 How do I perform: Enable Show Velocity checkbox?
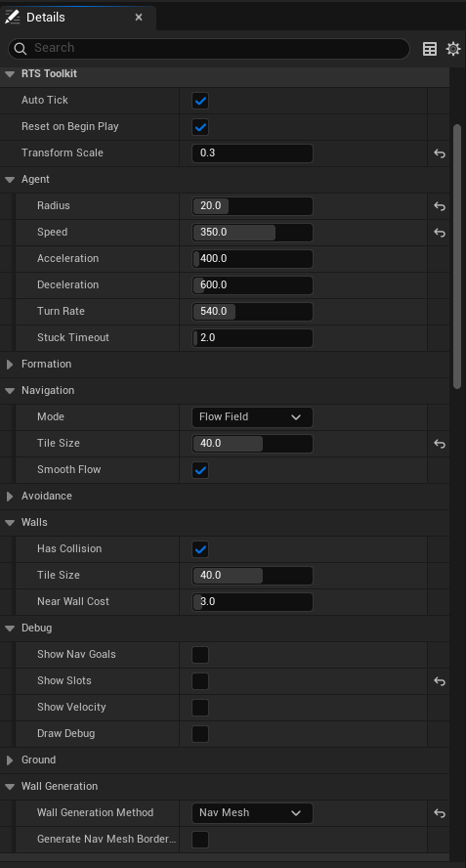point(200,708)
